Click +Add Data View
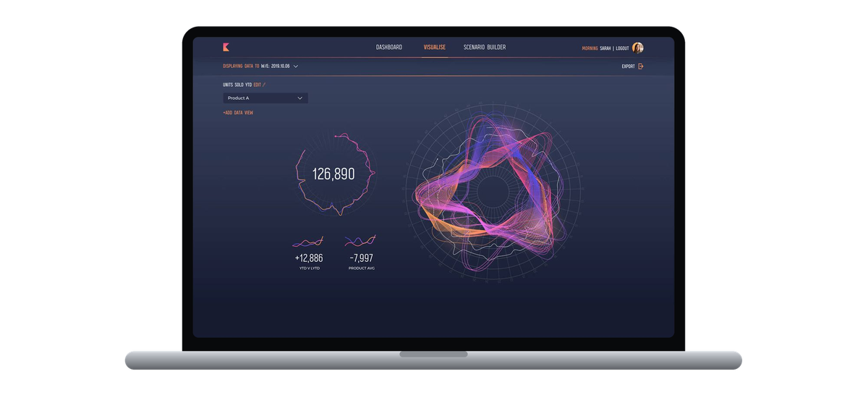The height and width of the screenshot is (395, 868). tap(238, 113)
